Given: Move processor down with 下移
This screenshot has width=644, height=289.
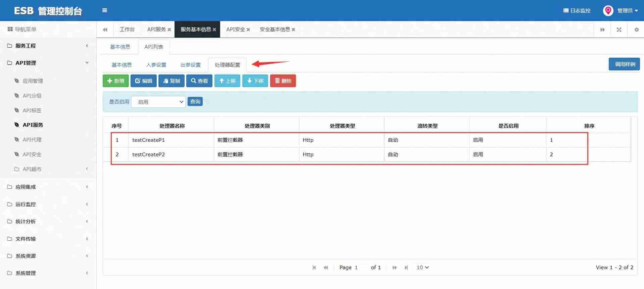Looking at the screenshot, I should pyautogui.click(x=255, y=81).
